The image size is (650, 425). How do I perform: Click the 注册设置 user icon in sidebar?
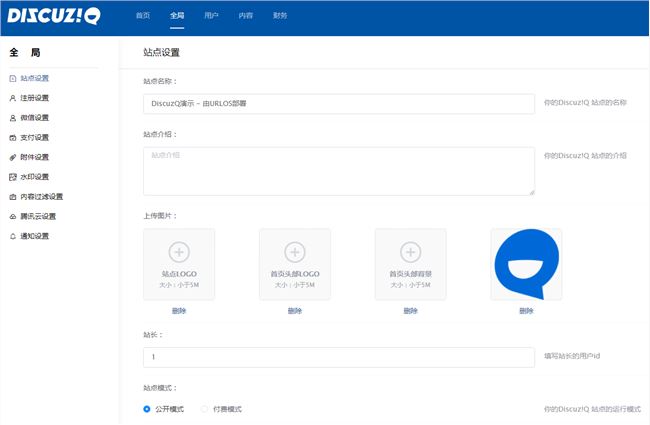(x=12, y=98)
